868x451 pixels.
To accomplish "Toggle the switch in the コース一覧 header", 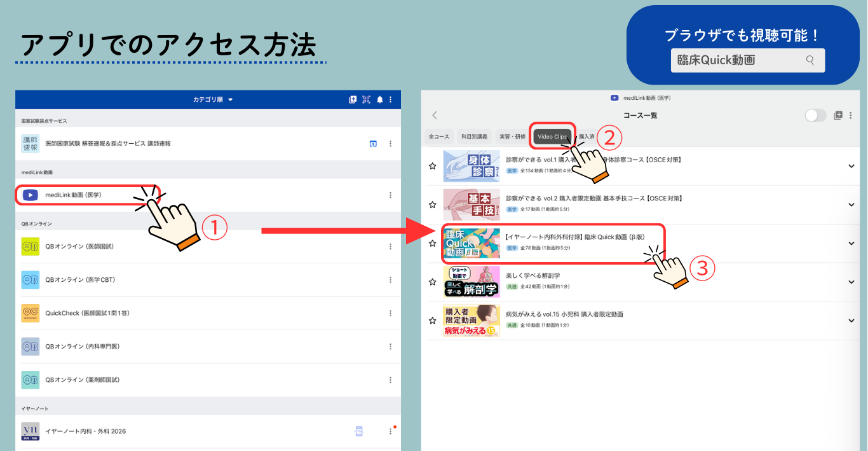I will coord(815,115).
